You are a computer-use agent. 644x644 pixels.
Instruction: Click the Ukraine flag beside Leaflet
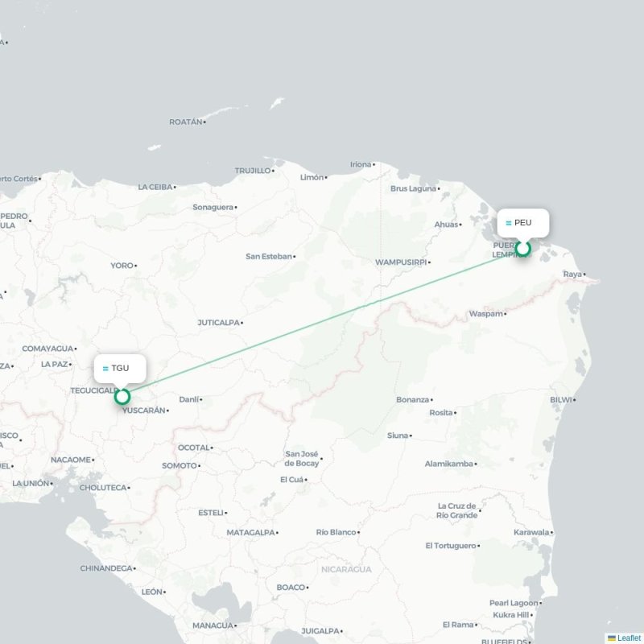point(612,638)
